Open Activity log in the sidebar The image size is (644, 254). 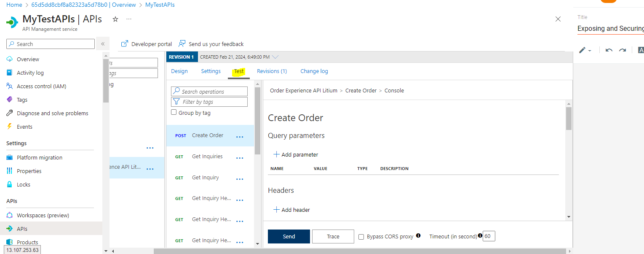click(30, 73)
